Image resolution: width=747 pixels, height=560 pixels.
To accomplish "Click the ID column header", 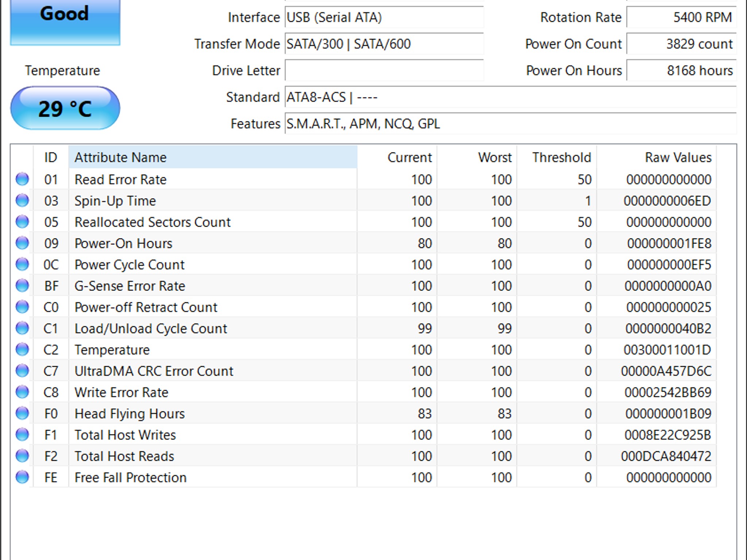I will [51, 157].
